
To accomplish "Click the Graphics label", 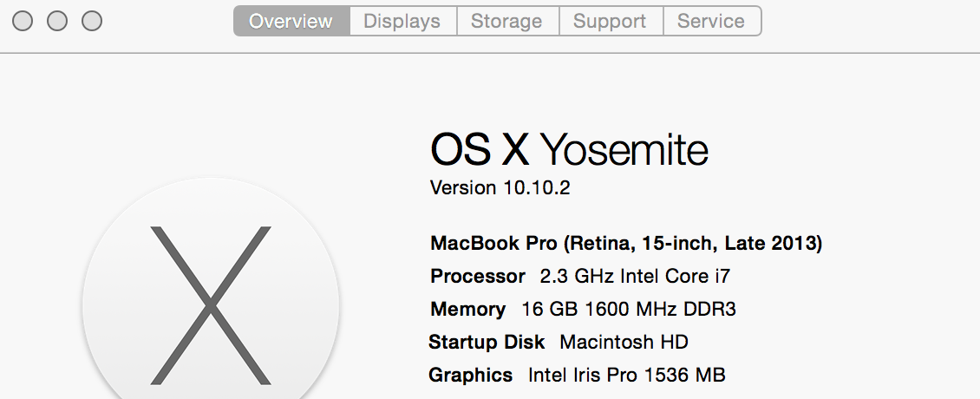I will (471, 376).
